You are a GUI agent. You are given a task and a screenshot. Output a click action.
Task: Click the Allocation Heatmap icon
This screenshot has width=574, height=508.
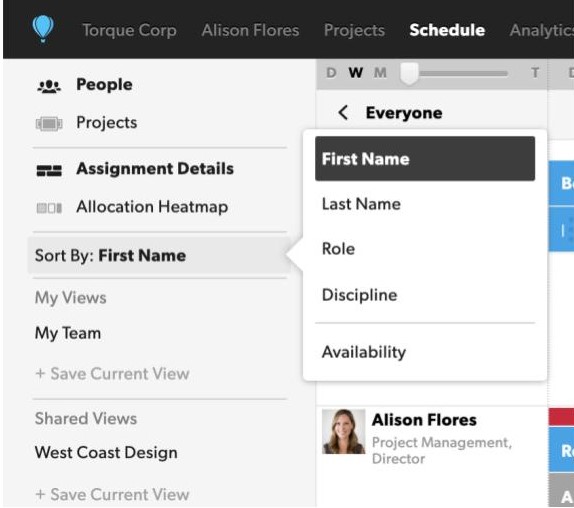[49, 208]
